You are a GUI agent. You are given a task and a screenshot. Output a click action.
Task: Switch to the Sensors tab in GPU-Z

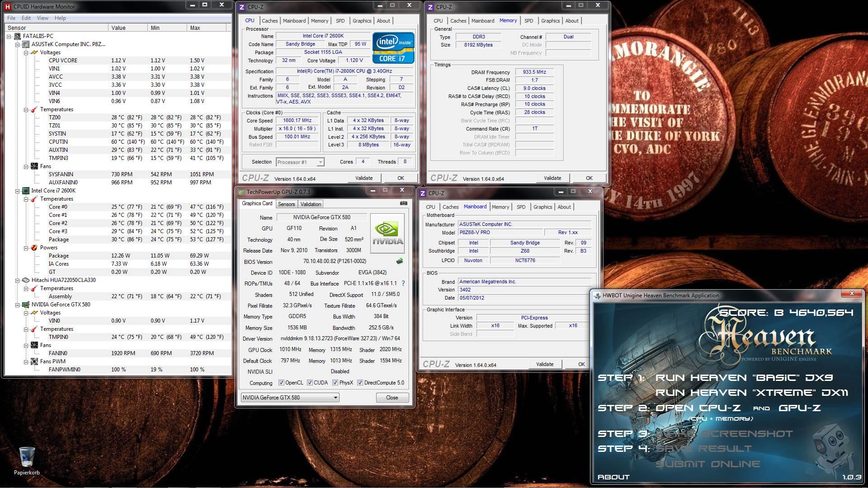(x=286, y=204)
